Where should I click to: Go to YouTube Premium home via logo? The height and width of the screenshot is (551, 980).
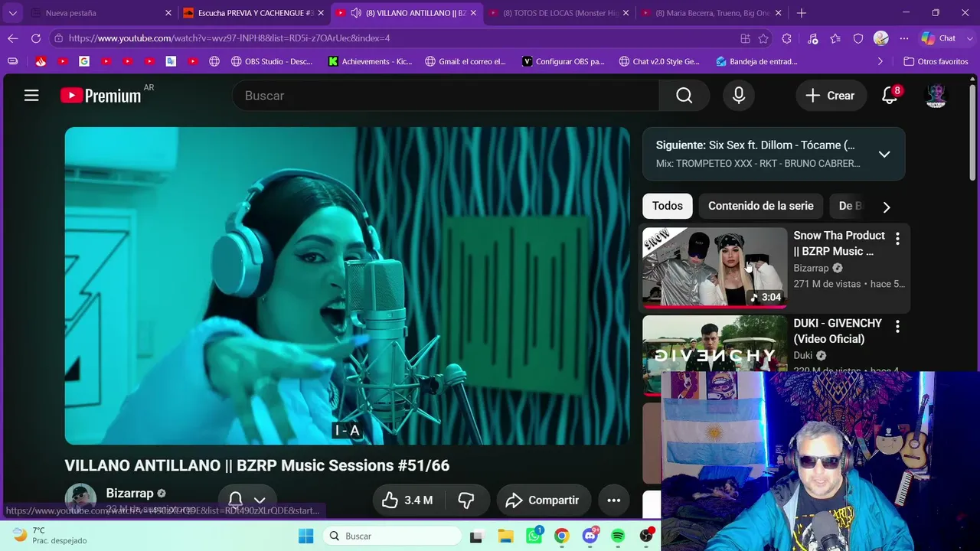pyautogui.click(x=100, y=96)
